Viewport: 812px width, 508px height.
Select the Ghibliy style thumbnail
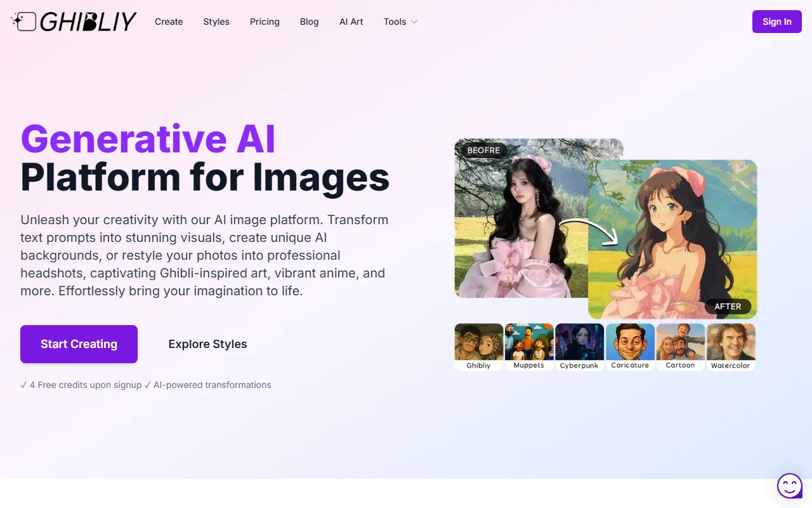coord(478,343)
